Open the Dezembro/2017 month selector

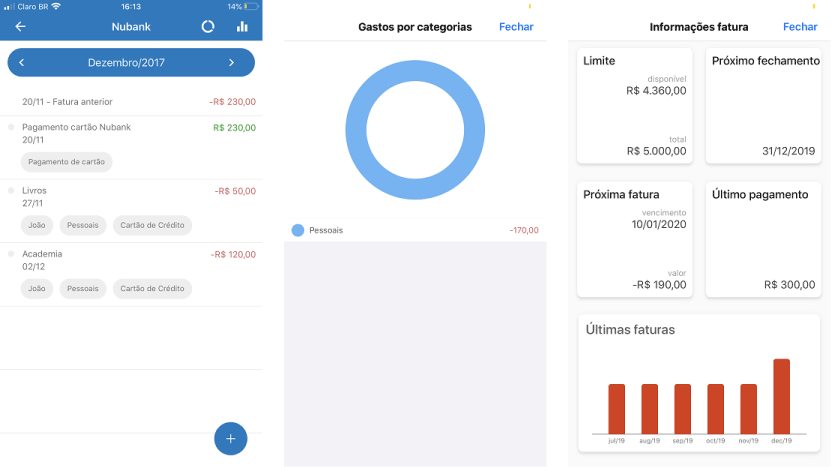(126, 63)
